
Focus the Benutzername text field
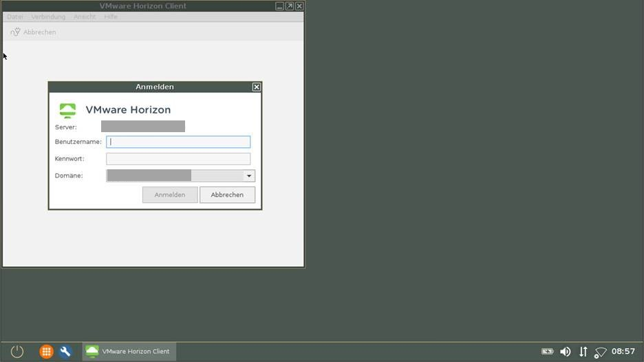178,142
